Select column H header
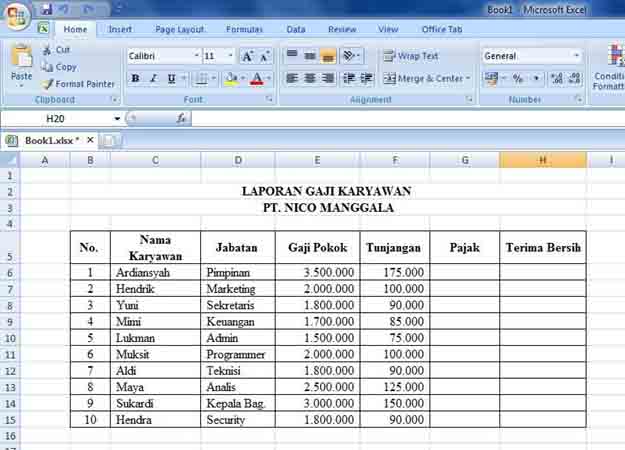Viewport: 625px width, 450px height. pos(543,160)
